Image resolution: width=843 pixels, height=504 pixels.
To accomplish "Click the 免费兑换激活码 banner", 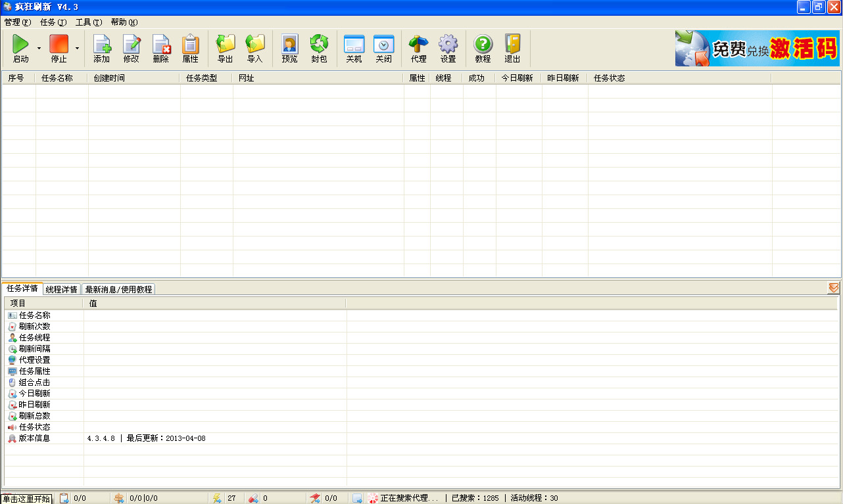I will coord(757,48).
